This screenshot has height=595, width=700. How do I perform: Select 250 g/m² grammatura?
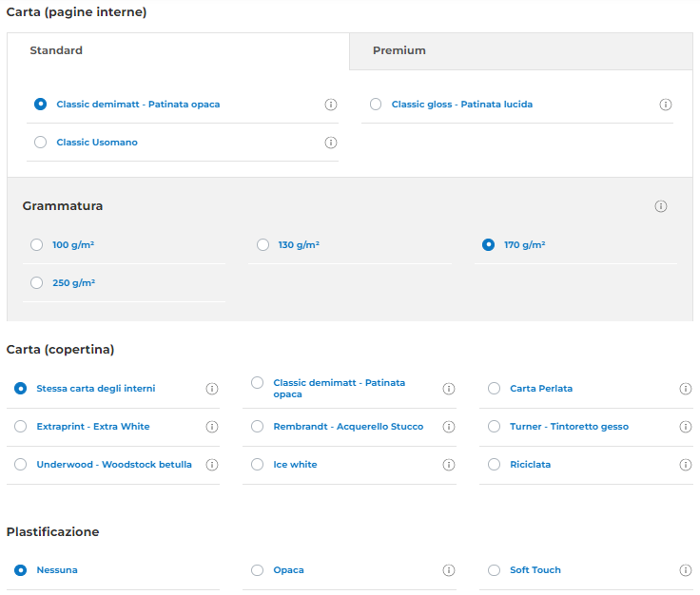(37, 283)
